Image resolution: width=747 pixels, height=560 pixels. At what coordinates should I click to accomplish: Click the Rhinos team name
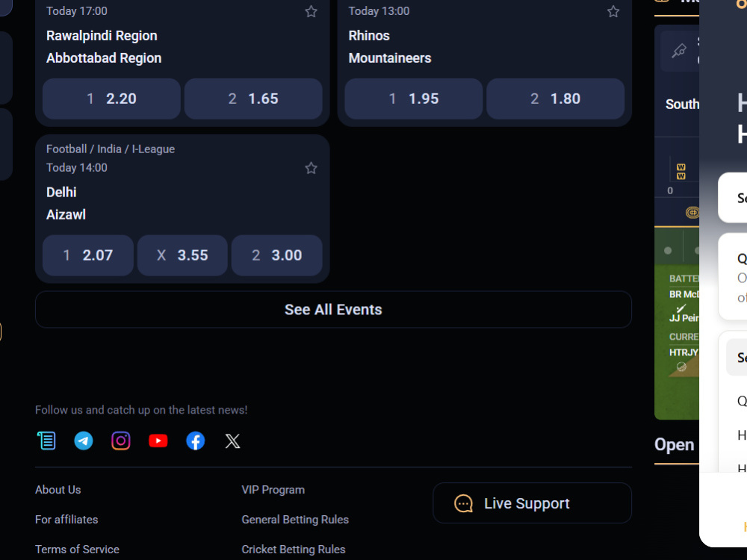369,36
